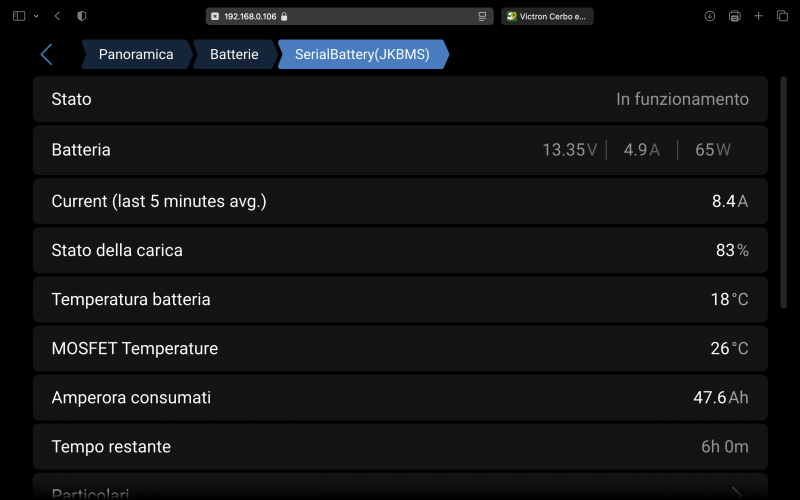Click the Amperora consumati label

(131, 397)
